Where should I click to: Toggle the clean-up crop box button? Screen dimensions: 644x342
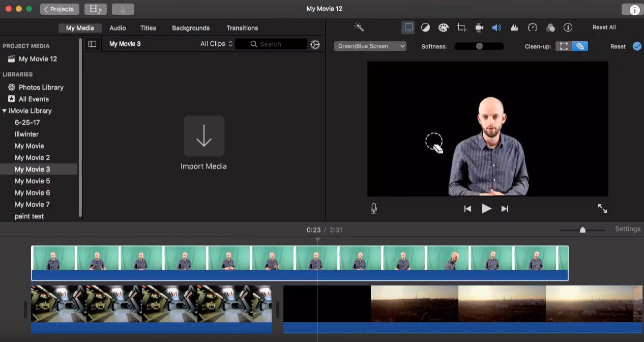(564, 46)
